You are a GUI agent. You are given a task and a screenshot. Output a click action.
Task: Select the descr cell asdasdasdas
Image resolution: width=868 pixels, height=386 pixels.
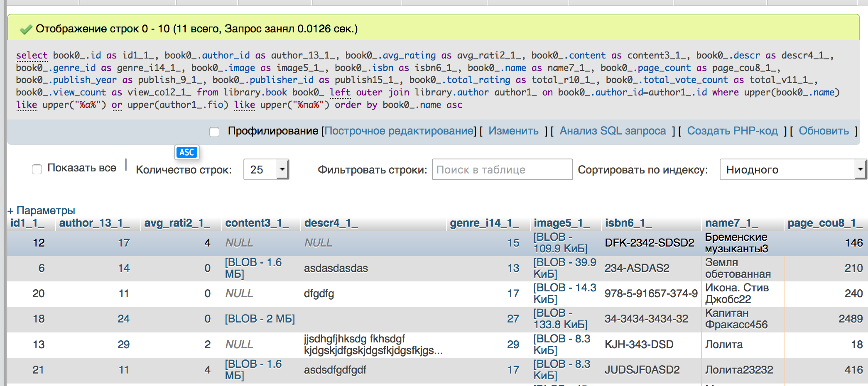(336, 268)
